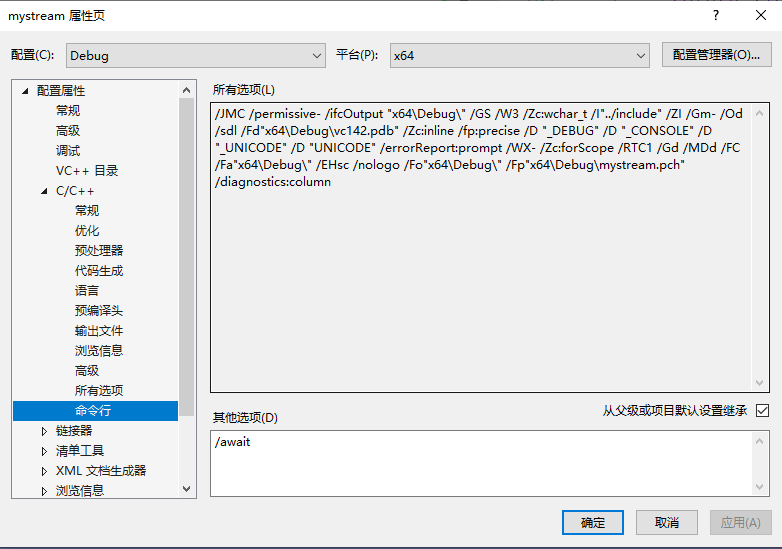Expand the bottom 浏览信息 tree node
782x549 pixels.
click(x=44, y=491)
